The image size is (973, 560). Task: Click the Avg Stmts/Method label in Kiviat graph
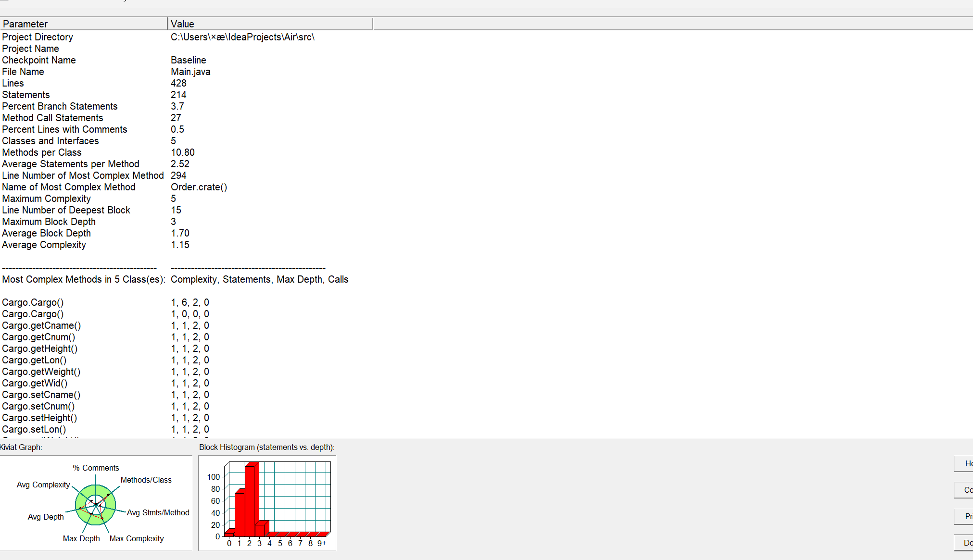[x=158, y=512]
